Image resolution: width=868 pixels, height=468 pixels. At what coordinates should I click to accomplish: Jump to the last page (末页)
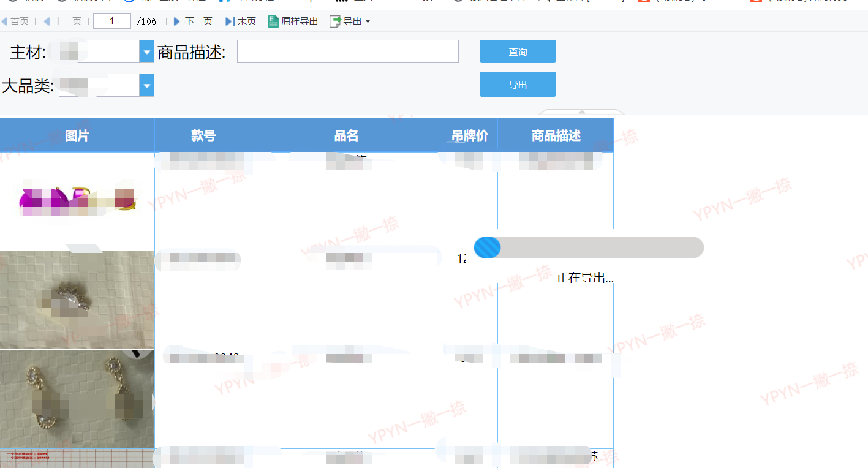tap(241, 21)
